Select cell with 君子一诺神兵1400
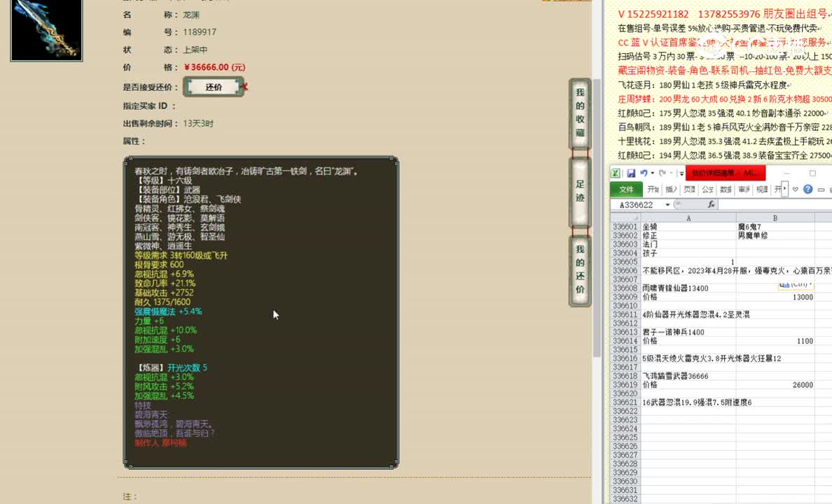832x504 pixels. 688,332
